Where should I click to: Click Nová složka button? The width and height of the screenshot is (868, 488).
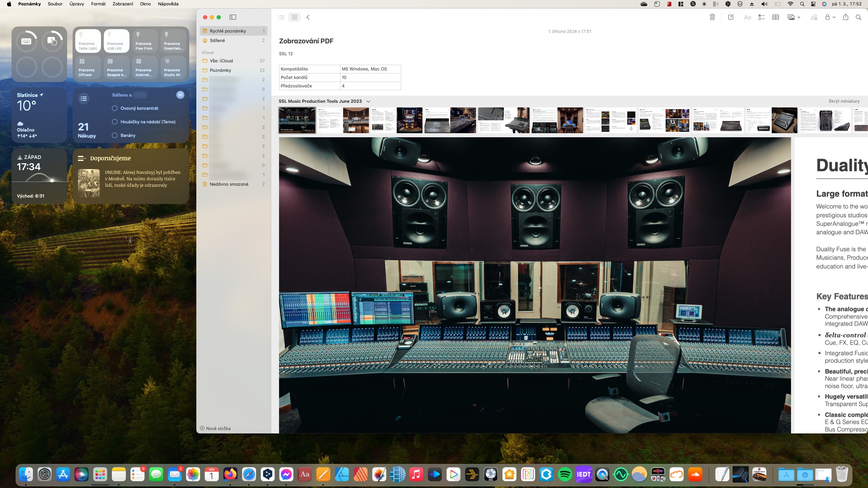click(x=215, y=428)
